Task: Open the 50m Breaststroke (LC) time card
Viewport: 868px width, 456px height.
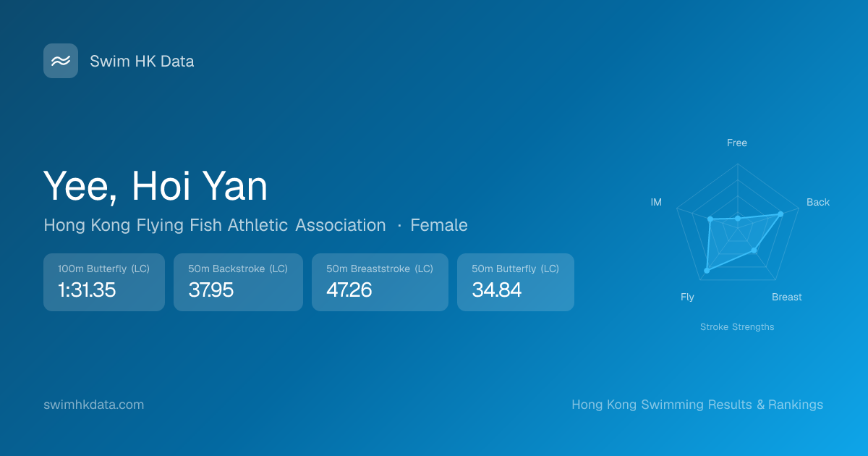Action: (380, 282)
